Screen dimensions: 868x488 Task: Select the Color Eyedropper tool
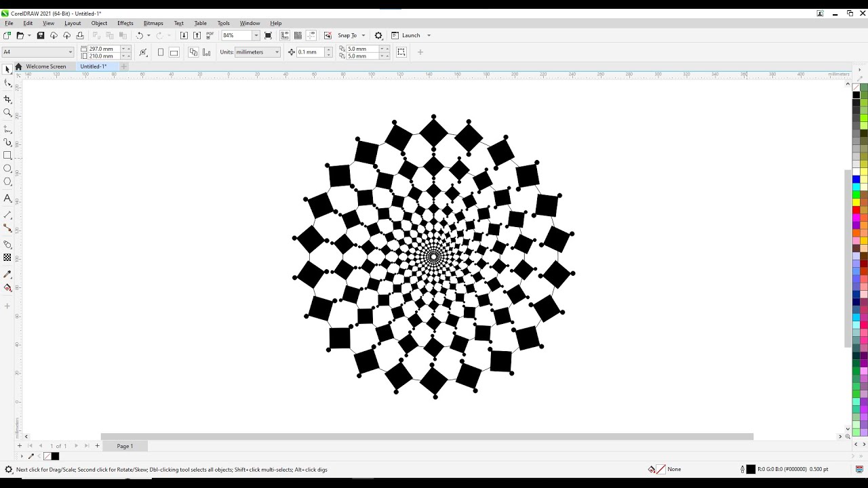[7, 274]
